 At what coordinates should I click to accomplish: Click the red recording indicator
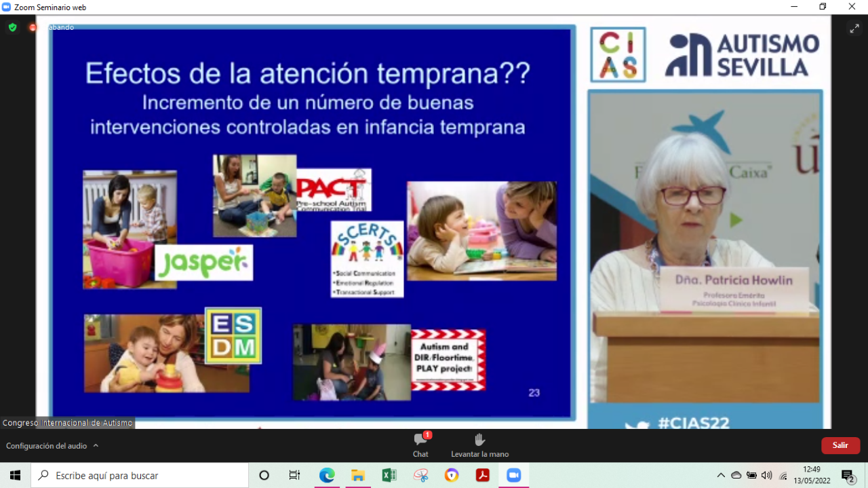(x=33, y=27)
